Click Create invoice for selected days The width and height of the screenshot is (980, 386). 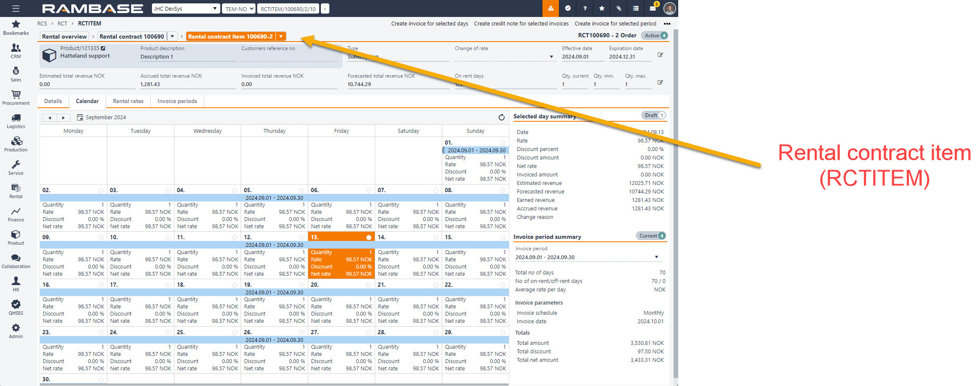(x=430, y=24)
